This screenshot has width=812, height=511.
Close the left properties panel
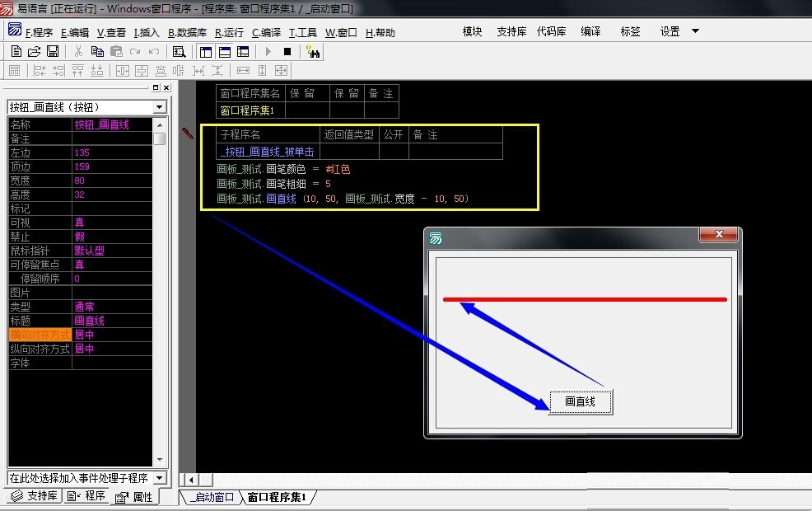[166, 87]
